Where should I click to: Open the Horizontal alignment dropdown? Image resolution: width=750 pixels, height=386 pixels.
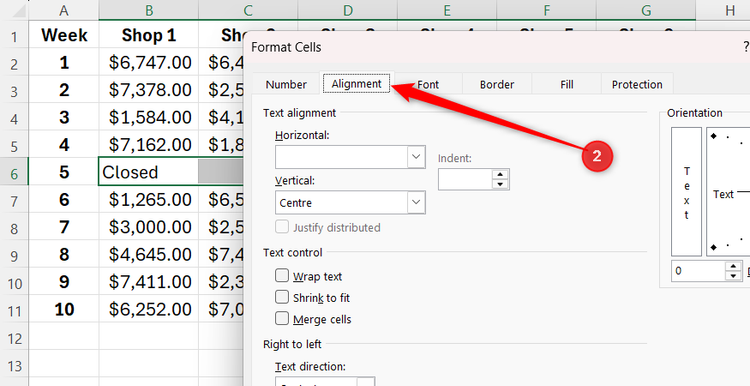point(416,157)
